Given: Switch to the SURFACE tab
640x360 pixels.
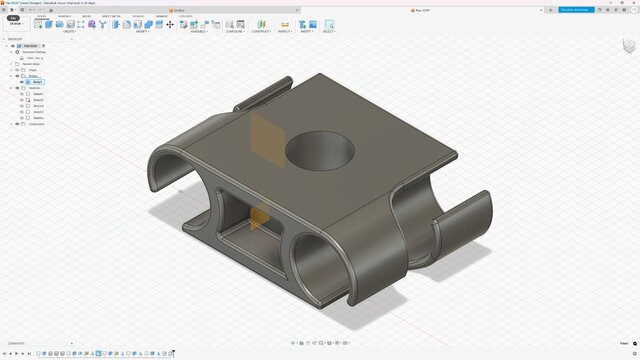Looking at the screenshot, I should (64, 16).
